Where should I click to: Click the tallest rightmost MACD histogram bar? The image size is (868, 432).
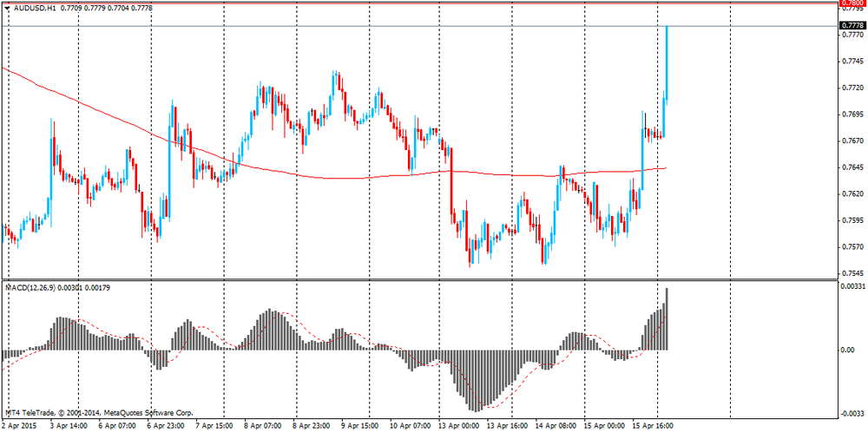click(667, 319)
